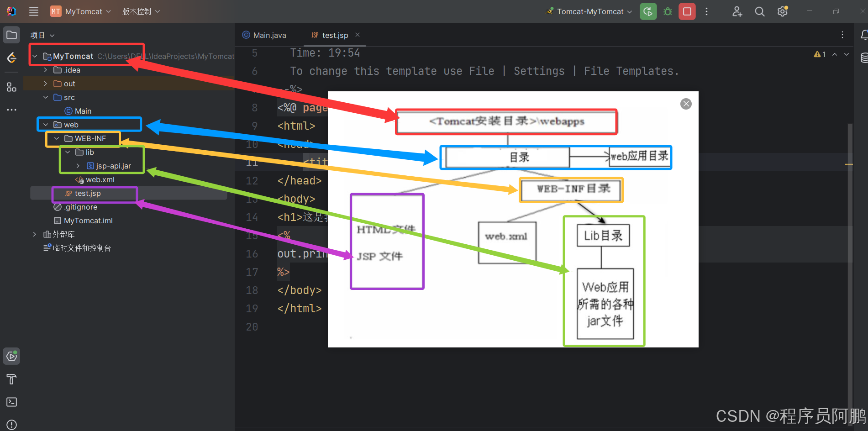Open the Services tool window icon
This screenshot has height=431, width=868.
(x=11, y=356)
